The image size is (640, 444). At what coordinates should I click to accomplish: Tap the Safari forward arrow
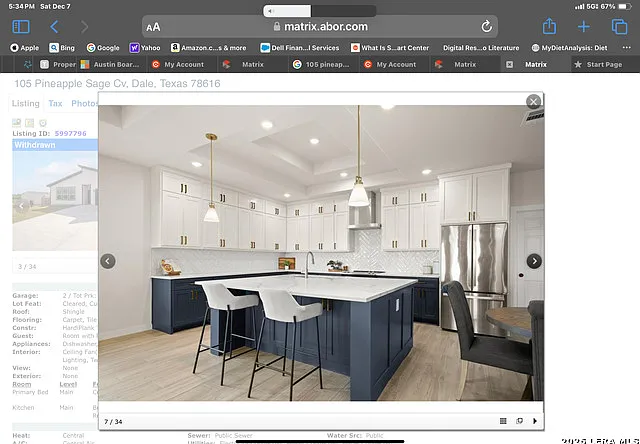[84, 27]
